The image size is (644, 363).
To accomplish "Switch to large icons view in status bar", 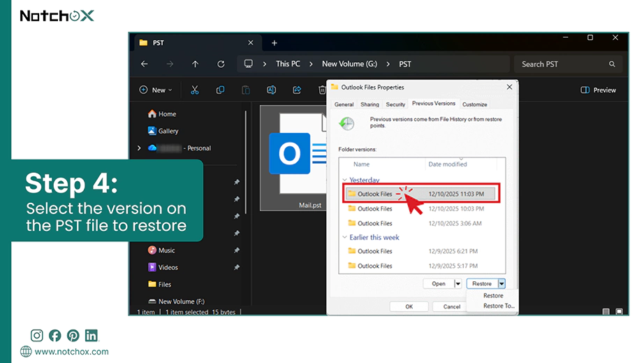I will [x=619, y=312].
